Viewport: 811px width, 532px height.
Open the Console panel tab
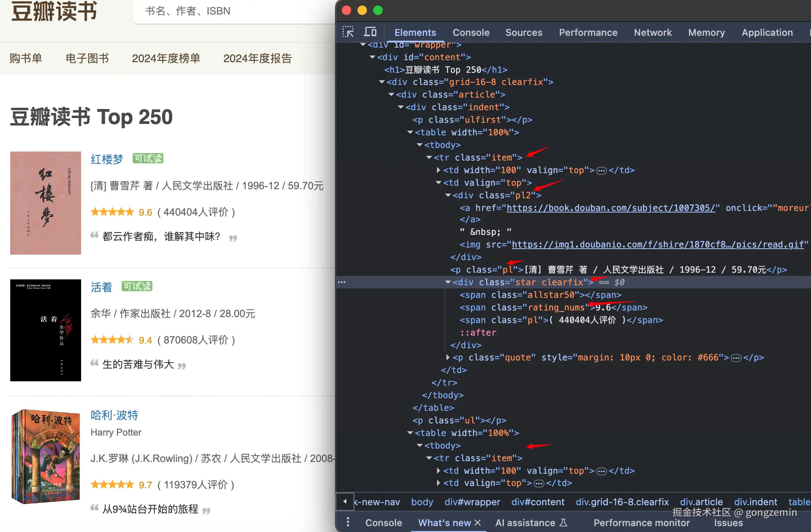coord(471,33)
